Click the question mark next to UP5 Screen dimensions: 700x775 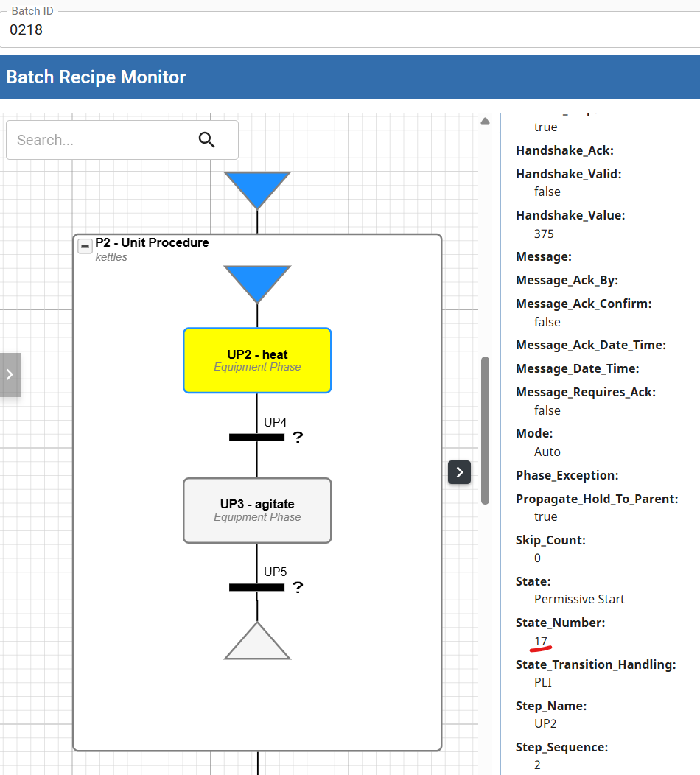(x=298, y=588)
